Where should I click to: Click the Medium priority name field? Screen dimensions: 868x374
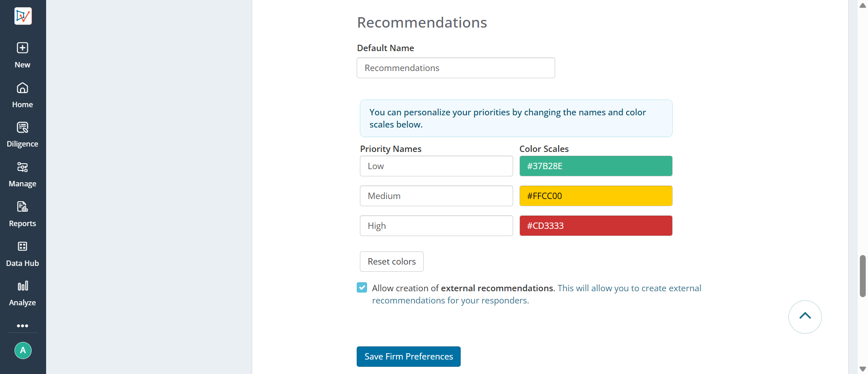[436, 196]
